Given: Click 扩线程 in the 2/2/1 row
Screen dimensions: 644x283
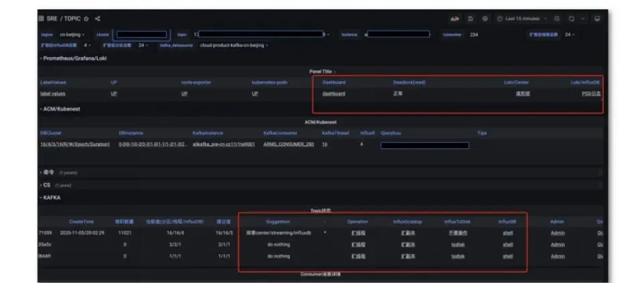Looking at the screenshot, I should [358, 244].
